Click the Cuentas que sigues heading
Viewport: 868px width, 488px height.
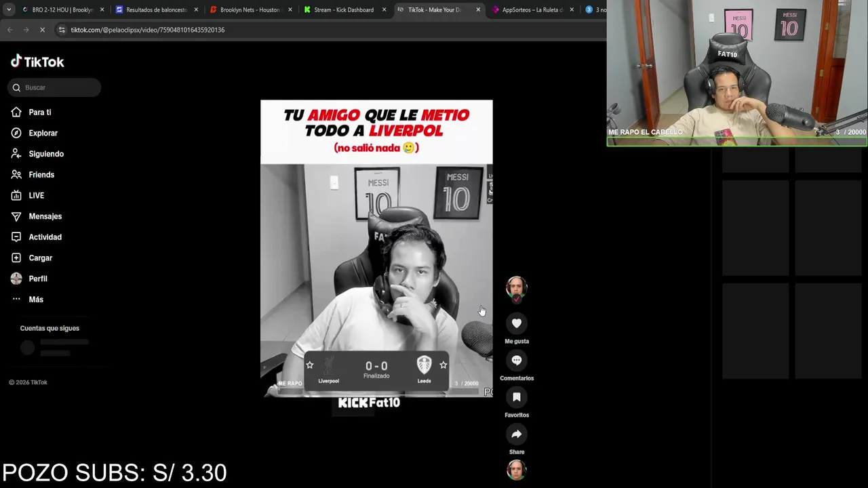[x=50, y=328]
